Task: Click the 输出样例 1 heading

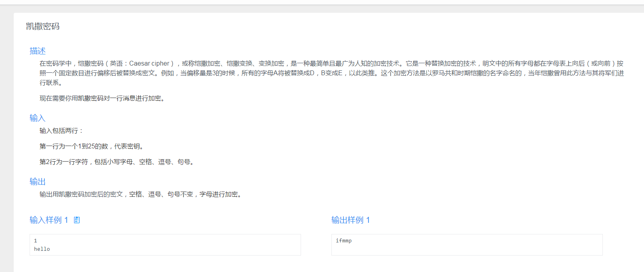Action: pos(351,220)
